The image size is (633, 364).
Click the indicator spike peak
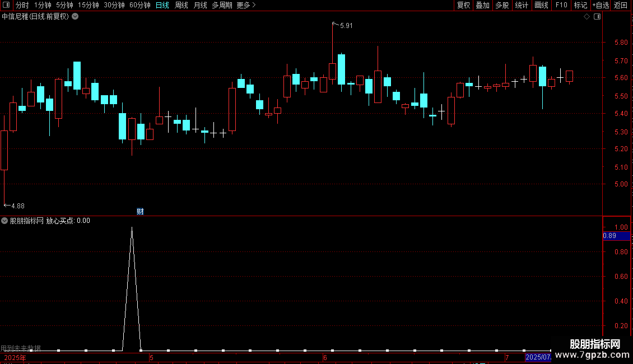click(x=132, y=228)
